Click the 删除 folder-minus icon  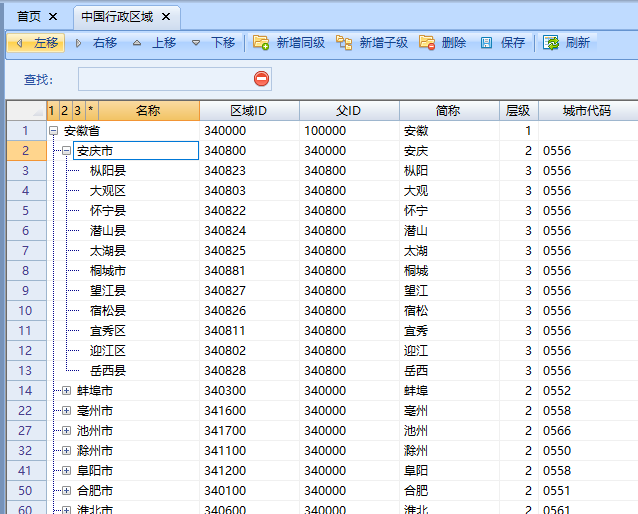click(427, 42)
